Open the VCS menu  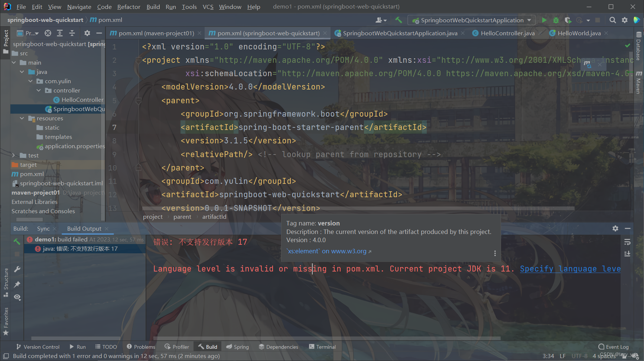(x=208, y=7)
